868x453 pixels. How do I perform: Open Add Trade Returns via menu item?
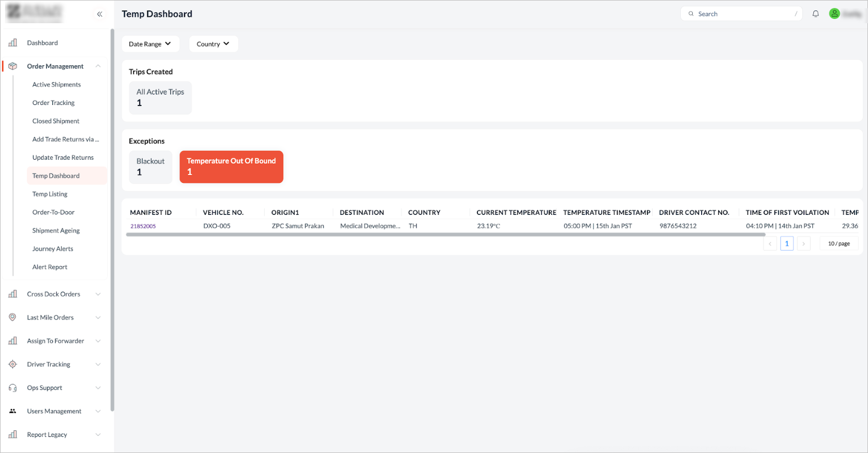click(66, 139)
